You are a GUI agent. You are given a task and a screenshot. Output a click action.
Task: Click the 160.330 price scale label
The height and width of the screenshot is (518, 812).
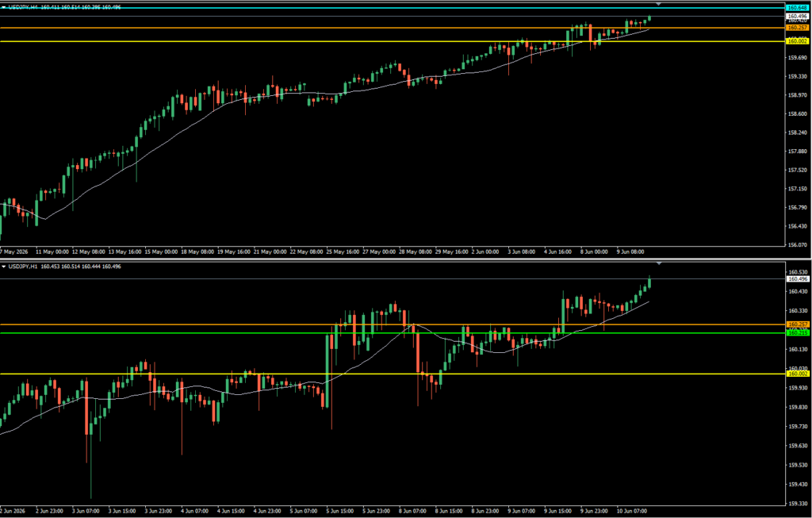[x=799, y=311]
